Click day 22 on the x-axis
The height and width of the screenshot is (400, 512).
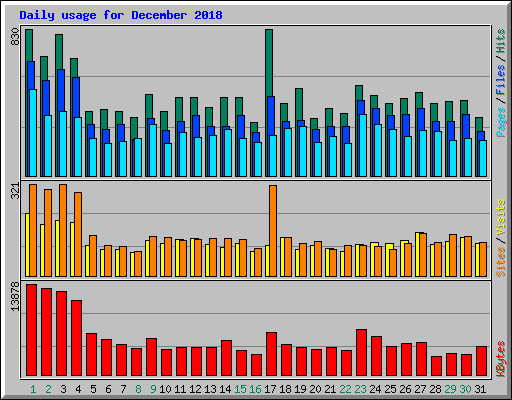click(345, 389)
